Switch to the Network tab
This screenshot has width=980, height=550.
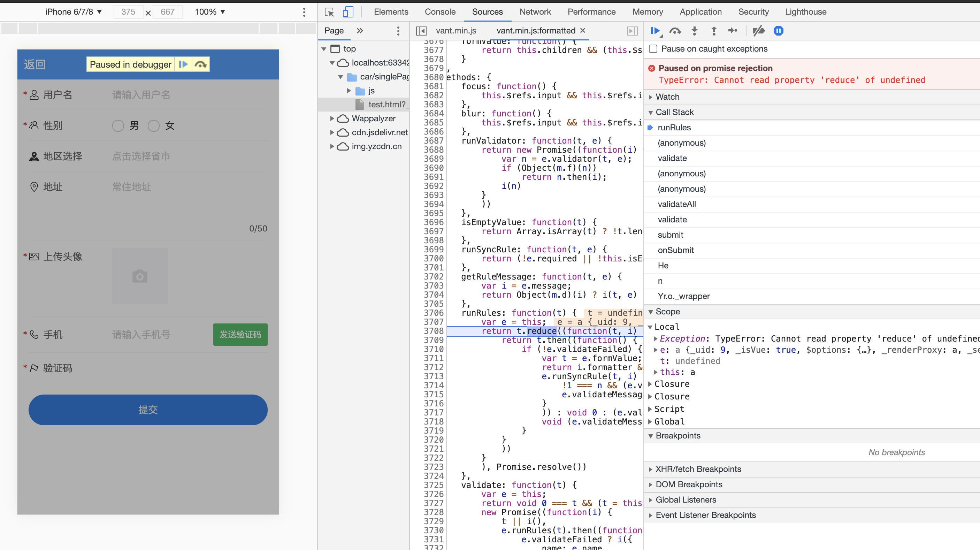pyautogui.click(x=535, y=12)
